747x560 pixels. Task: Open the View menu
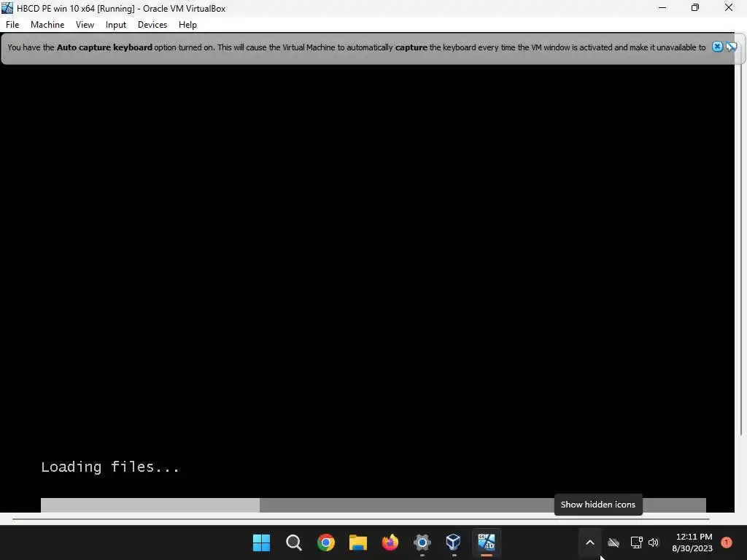point(85,25)
